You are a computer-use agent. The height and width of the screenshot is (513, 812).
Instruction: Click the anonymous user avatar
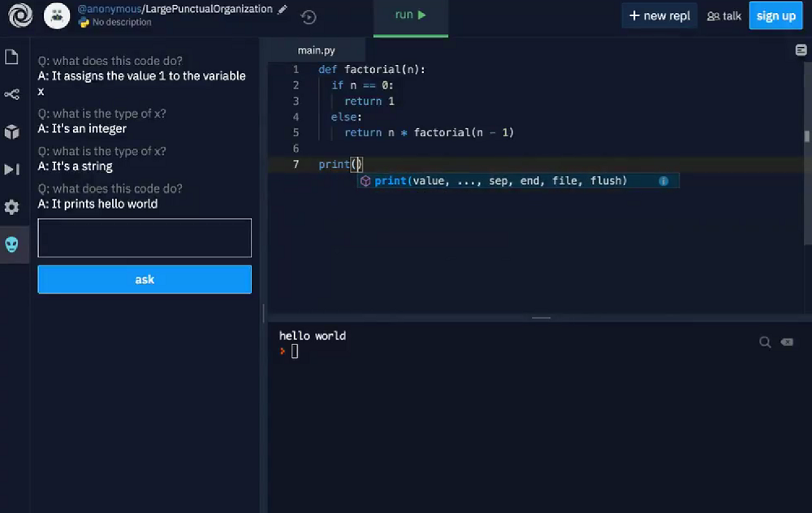click(57, 15)
